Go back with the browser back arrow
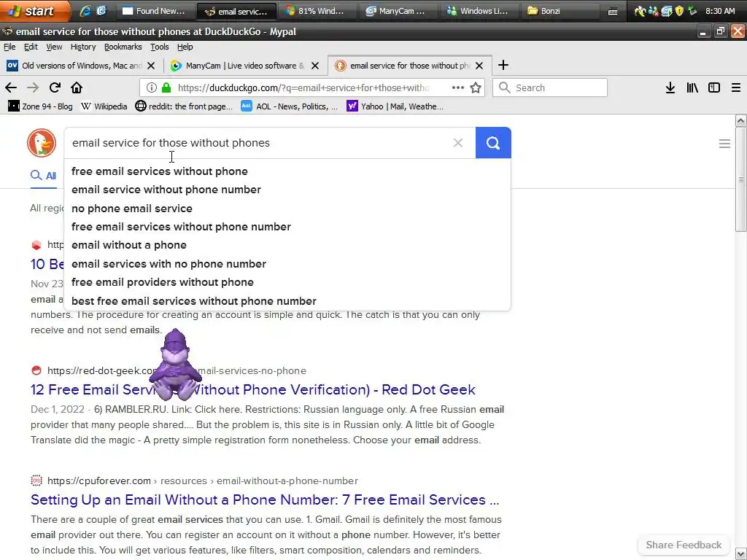 point(10,87)
